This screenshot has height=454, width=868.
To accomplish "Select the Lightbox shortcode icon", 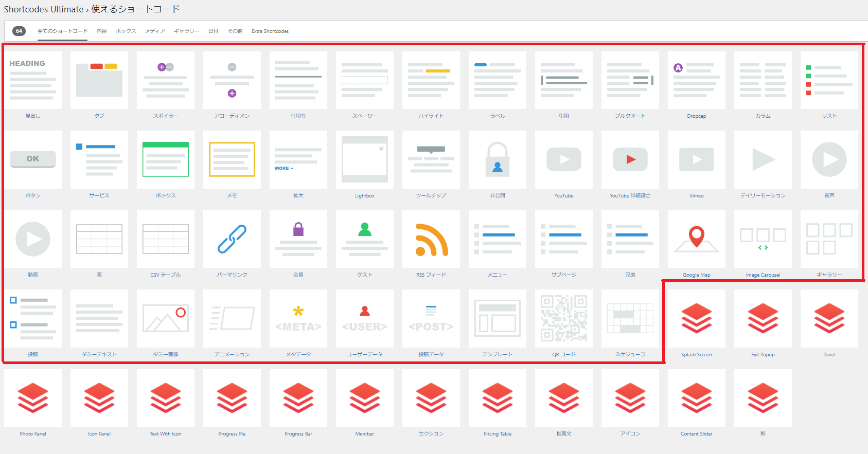I will (x=365, y=159).
